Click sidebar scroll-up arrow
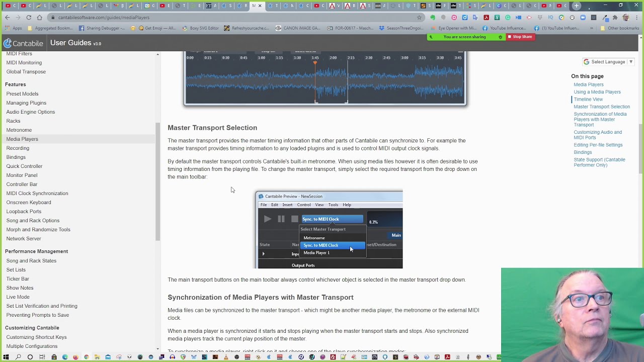Viewport: 644px width, 362px height. tap(158, 54)
